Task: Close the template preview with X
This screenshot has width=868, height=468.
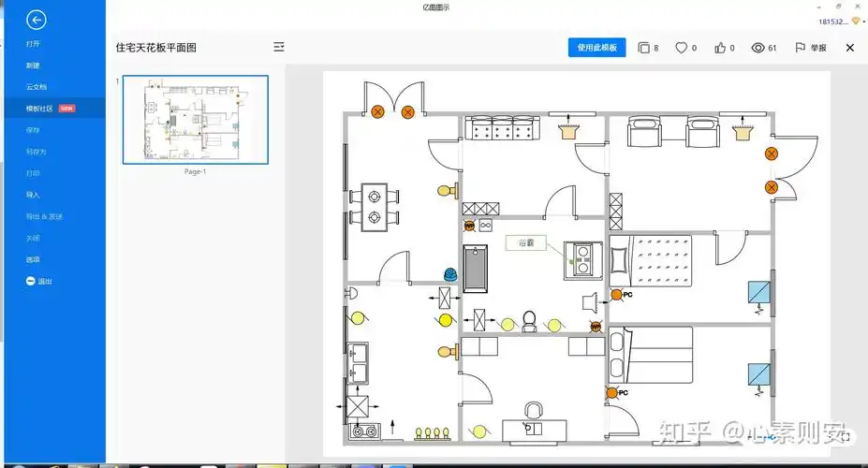Action: tap(850, 48)
